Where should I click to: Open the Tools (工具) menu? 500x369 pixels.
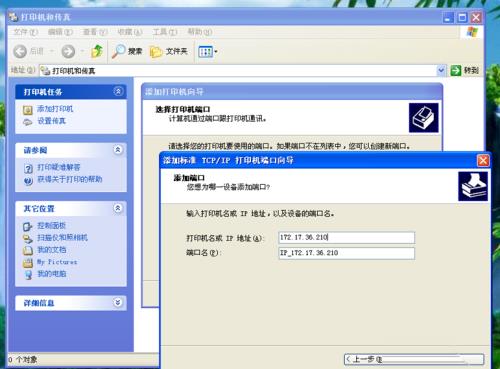point(165,32)
